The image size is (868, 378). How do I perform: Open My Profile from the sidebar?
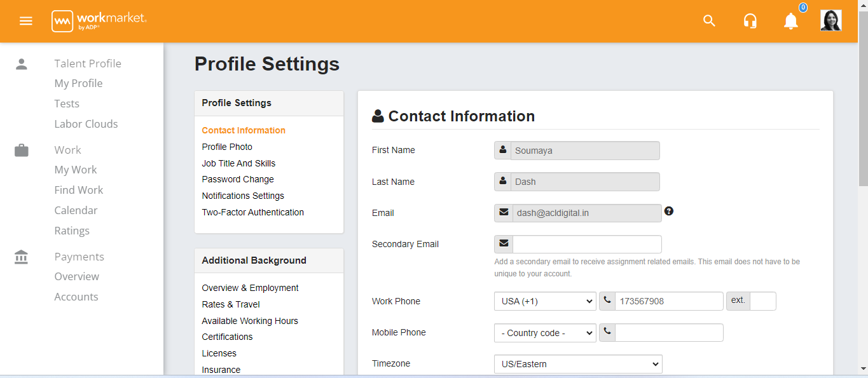tap(78, 83)
